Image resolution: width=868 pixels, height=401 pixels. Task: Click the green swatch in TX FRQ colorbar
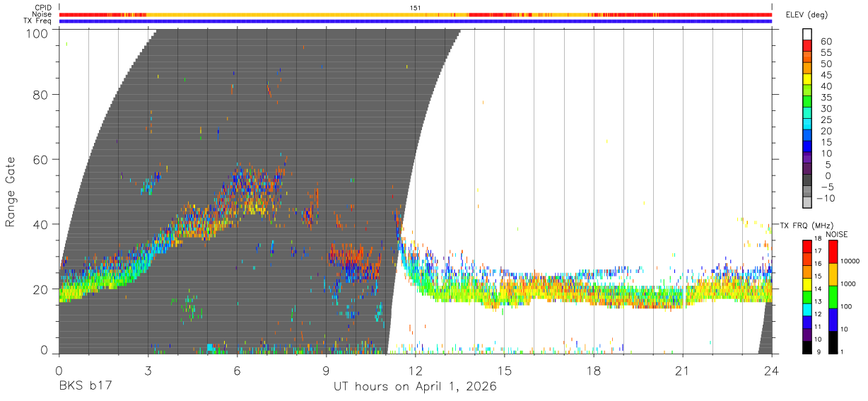point(807,297)
